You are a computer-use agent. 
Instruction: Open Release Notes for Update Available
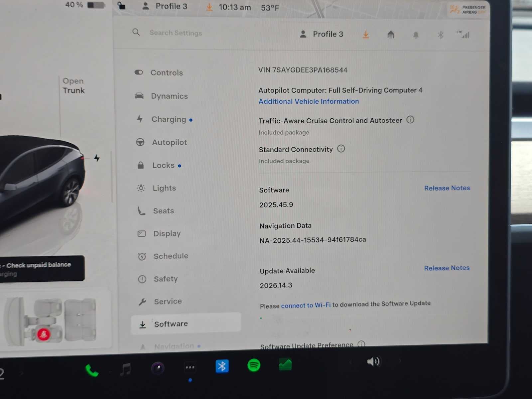447,268
